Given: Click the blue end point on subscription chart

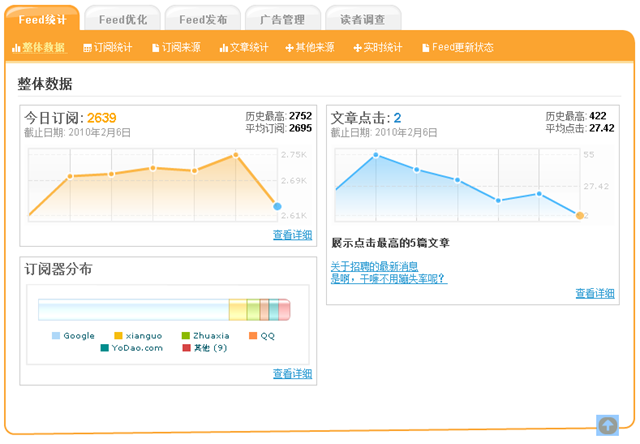Looking at the screenshot, I should click(277, 207).
